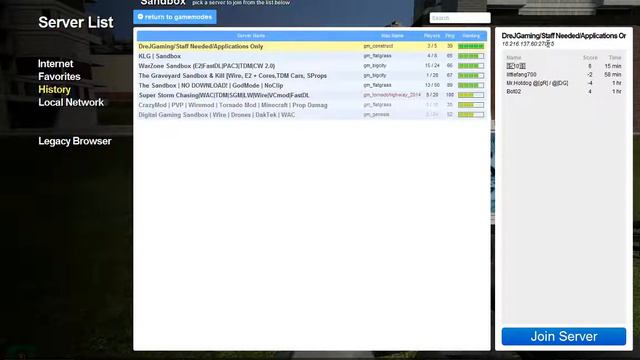Click the player list Time column header
640x360 pixels.
pos(615,58)
